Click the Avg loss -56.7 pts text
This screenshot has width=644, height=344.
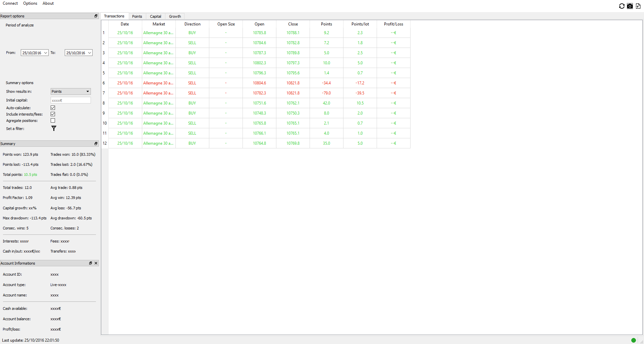[66, 208]
